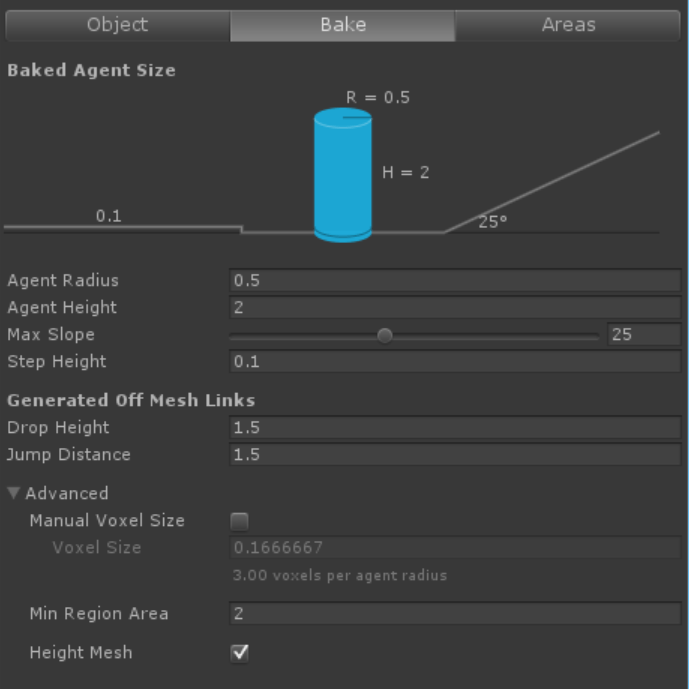The width and height of the screenshot is (689, 689).
Task: Click the Max Slope slider handle
Action: click(x=385, y=336)
